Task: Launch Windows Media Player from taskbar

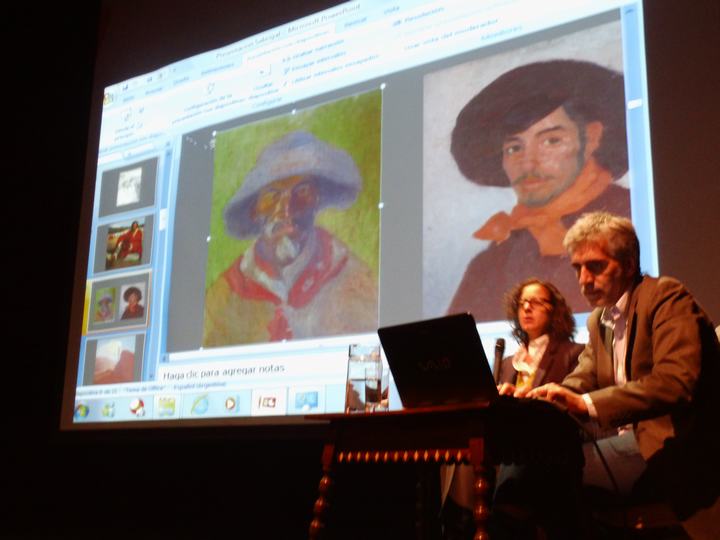Action: 231,404
